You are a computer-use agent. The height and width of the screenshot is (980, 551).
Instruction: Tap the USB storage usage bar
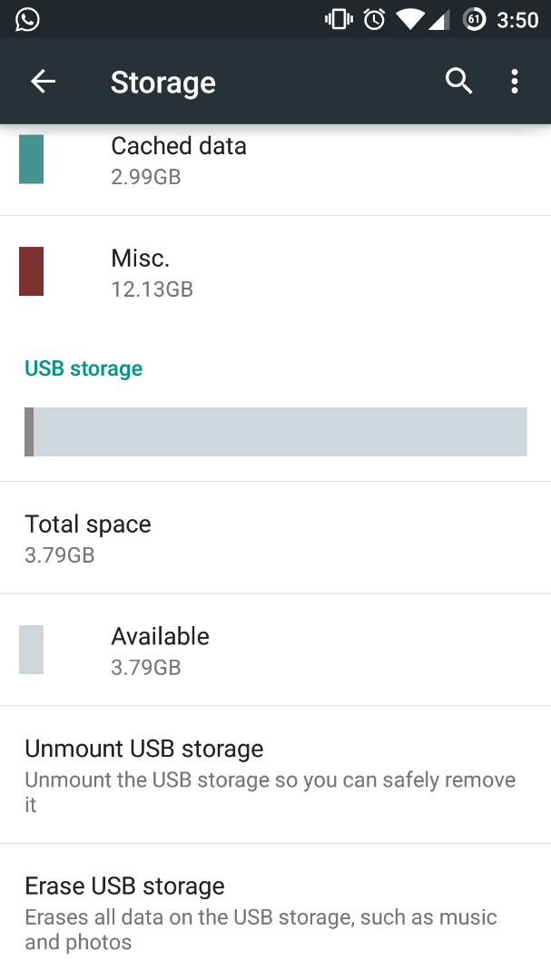276,432
